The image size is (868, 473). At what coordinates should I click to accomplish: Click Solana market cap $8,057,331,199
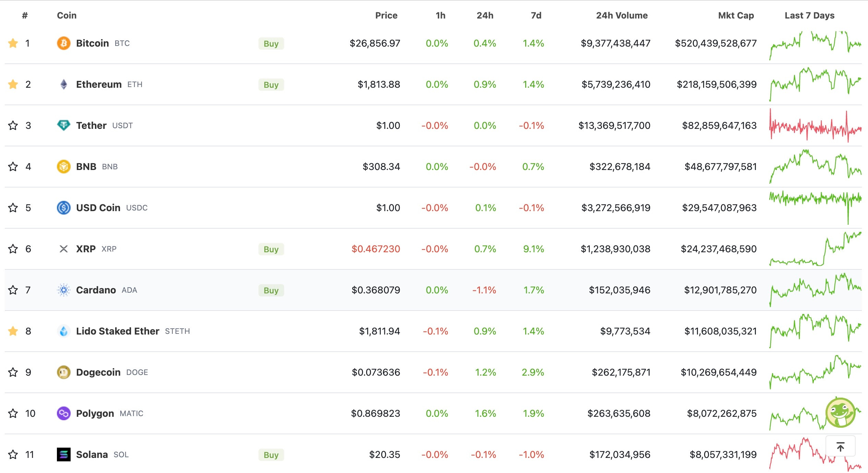[x=723, y=454]
